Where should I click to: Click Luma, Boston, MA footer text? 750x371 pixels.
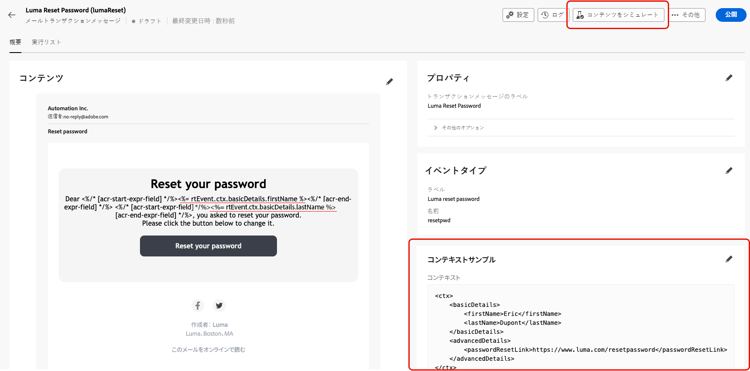tap(209, 333)
